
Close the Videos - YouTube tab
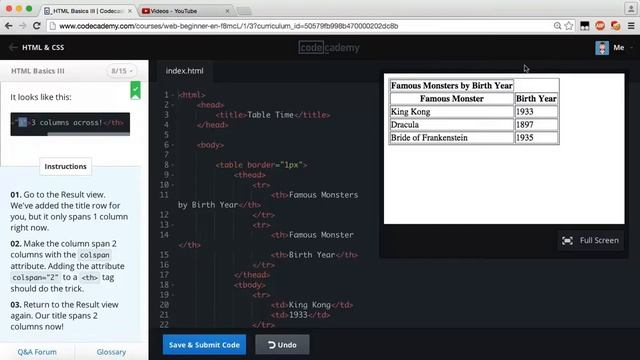(x=227, y=11)
